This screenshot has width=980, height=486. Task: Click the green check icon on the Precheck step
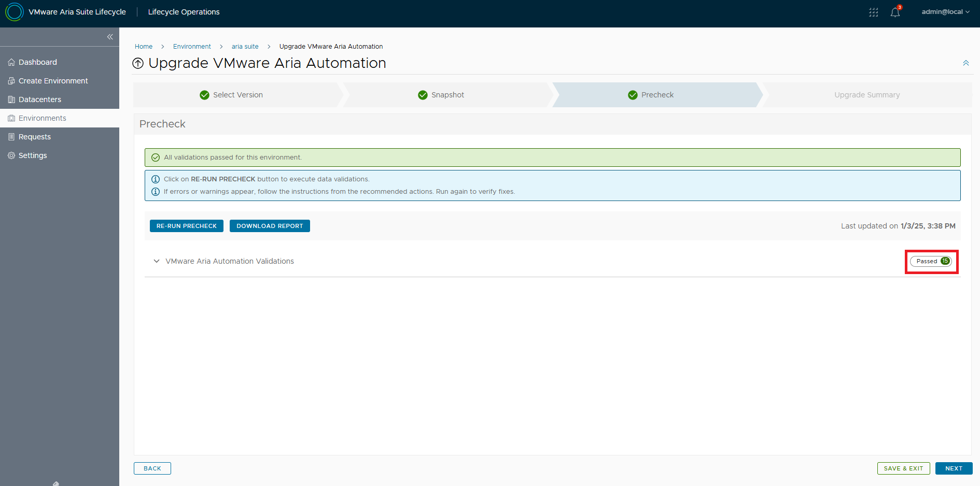pos(633,95)
